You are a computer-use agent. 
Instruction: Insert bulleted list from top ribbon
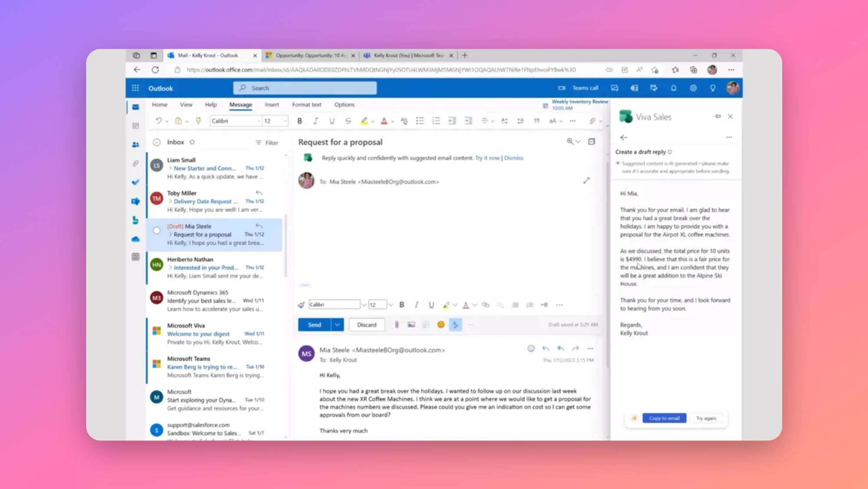[x=420, y=121]
